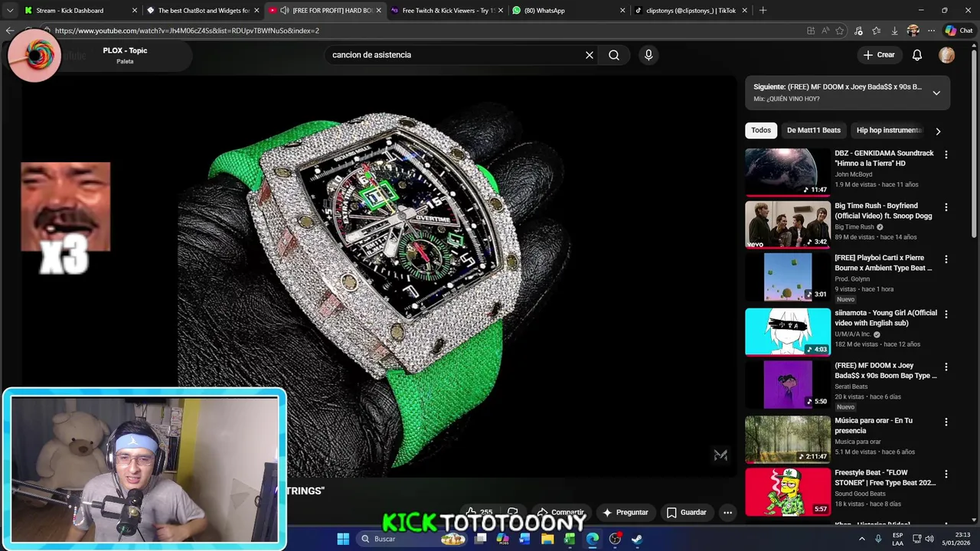
Task: Open split screen icon in address bar
Action: 811,31
